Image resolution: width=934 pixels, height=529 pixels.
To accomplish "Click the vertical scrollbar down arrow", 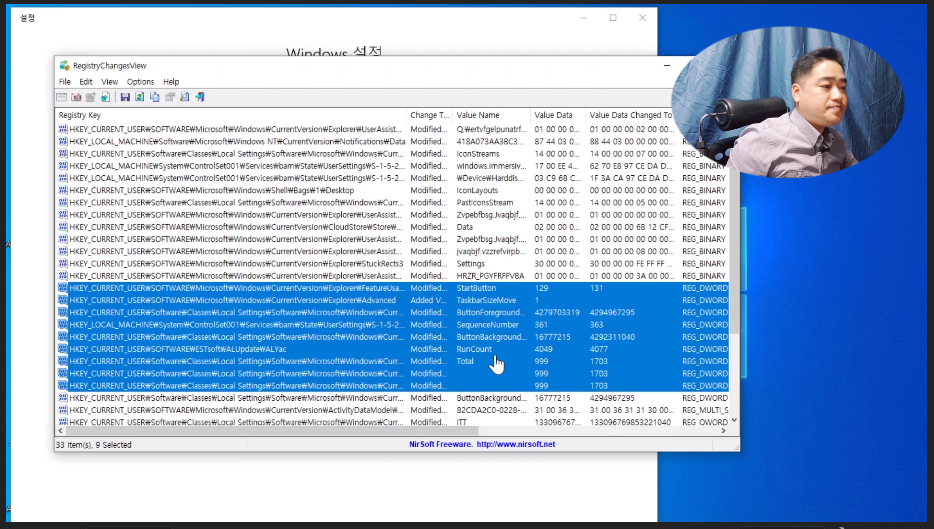I will pyautogui.click(x=734, y=420).
